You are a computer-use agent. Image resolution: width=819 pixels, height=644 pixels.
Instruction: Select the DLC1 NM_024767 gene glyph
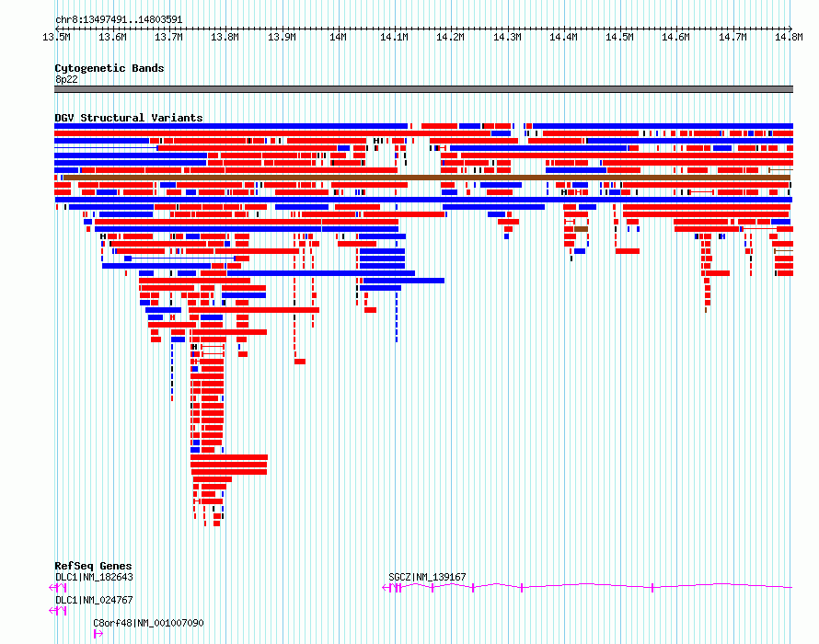pyautogui.click(x=57, y=611)
